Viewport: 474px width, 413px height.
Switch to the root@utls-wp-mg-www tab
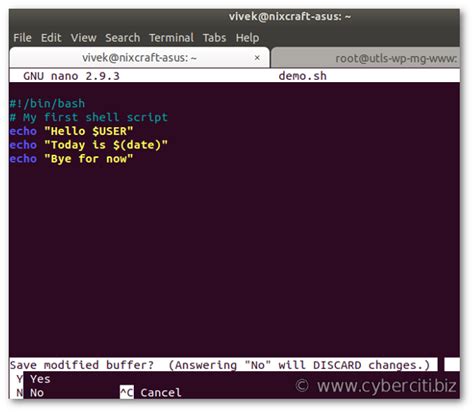pos(366,58)
